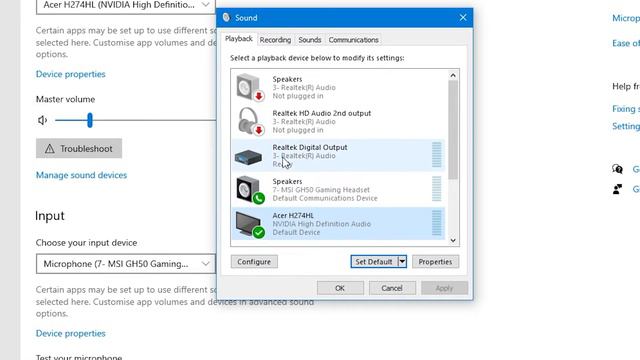
Task: Click the Get help chat icon in Settings
Action: coord(617,169)
